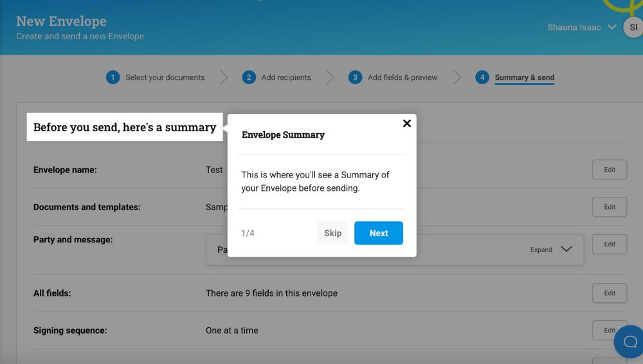Click the 'New Envelope' page title

[62, 21]
